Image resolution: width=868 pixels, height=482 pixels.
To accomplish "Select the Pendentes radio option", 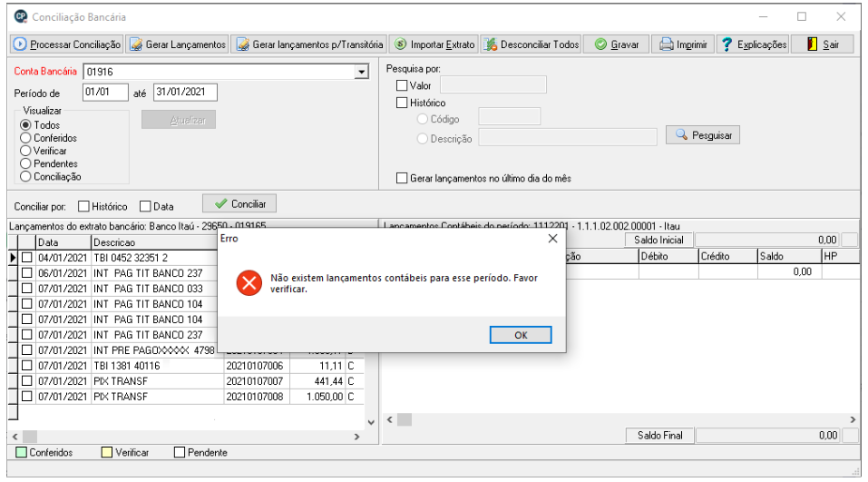I will pos(25,163).
